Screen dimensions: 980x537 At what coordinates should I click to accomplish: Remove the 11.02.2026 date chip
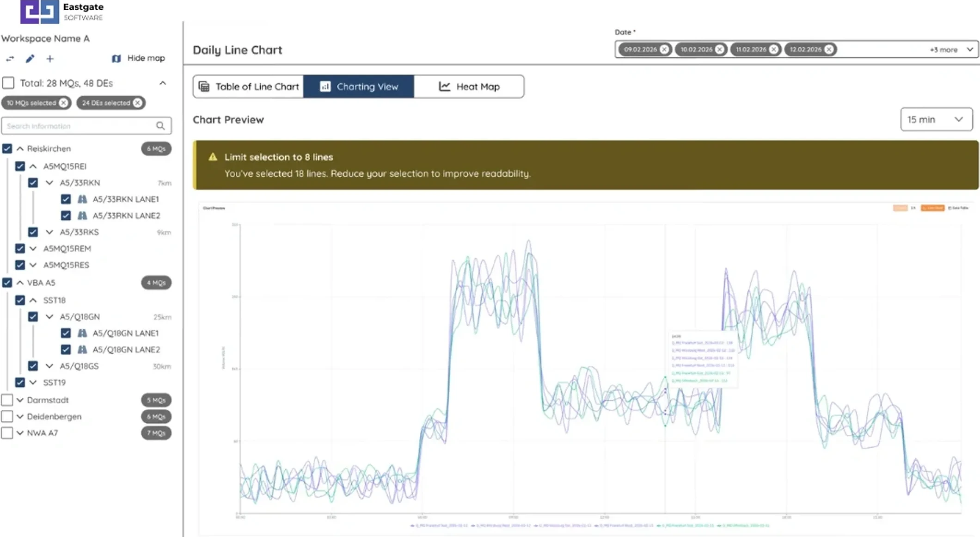[x=774, y=49]
